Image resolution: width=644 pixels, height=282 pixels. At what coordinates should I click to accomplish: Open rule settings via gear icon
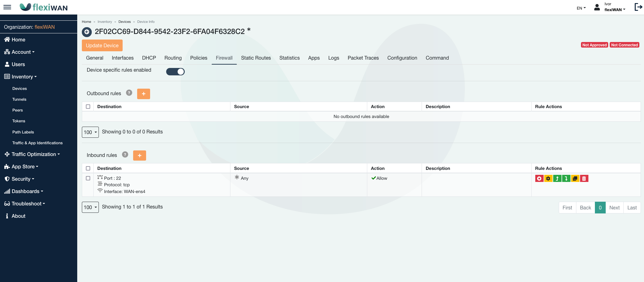click(x=548, y=179)
